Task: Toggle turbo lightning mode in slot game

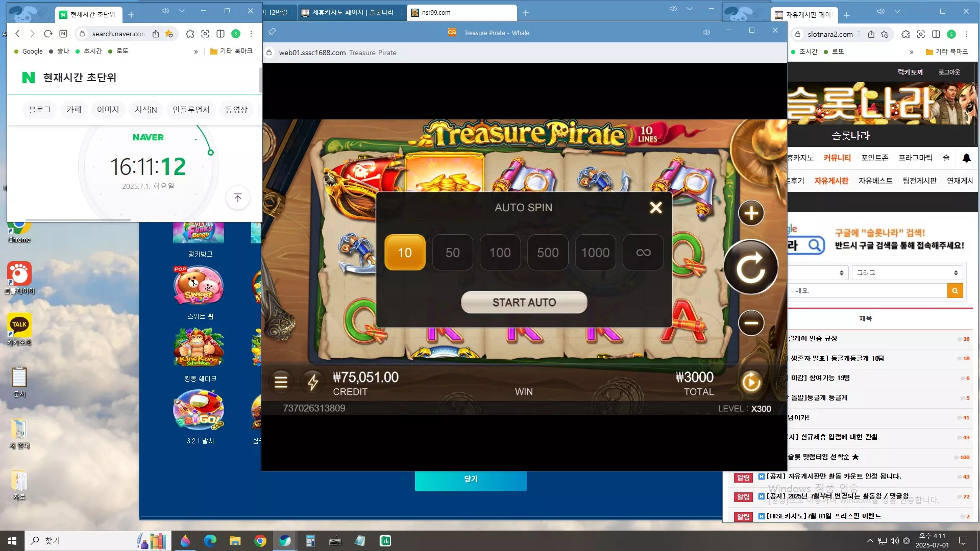Action: [313, 382]
